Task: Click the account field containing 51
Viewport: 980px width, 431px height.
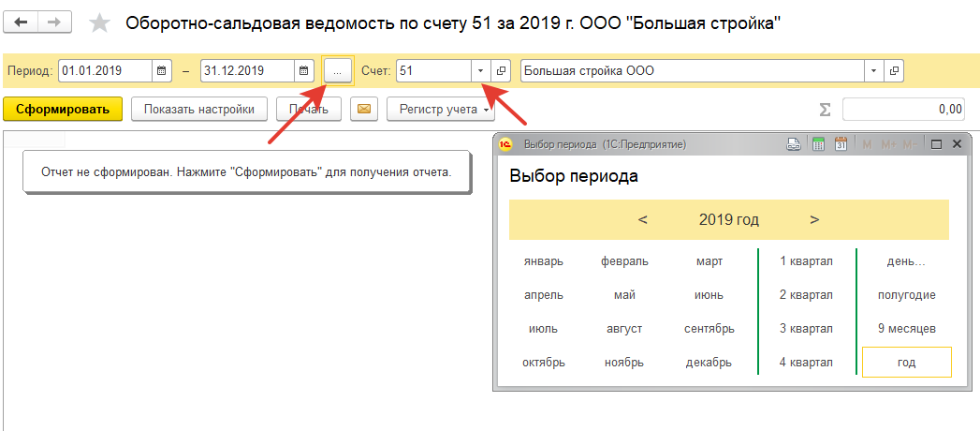Action: point(433,70)
